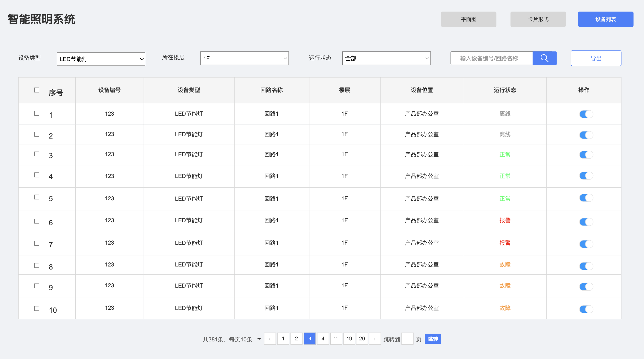Go to next page arrow
Image resolution: width=644 pixels, height=359 pixels.
point(375,339)
